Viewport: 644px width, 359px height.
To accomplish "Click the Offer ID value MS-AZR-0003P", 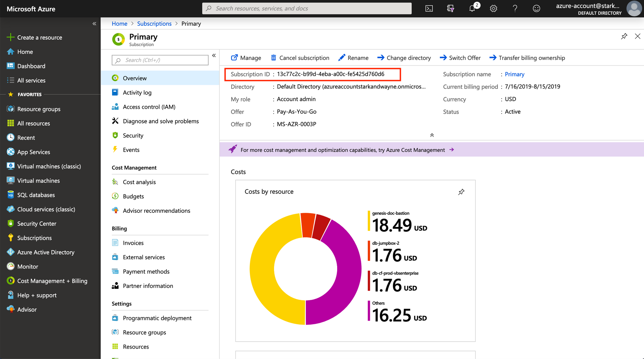I will click(297, 124).
